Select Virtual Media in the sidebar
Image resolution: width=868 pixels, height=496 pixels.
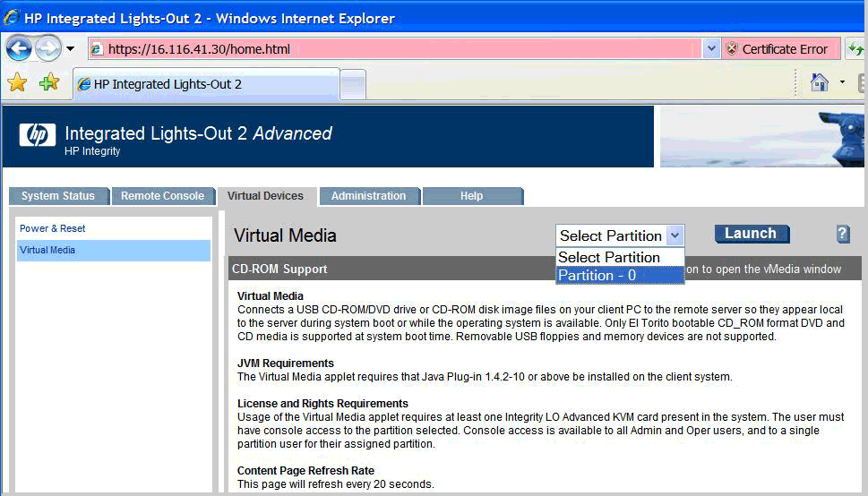coord(114,250)
